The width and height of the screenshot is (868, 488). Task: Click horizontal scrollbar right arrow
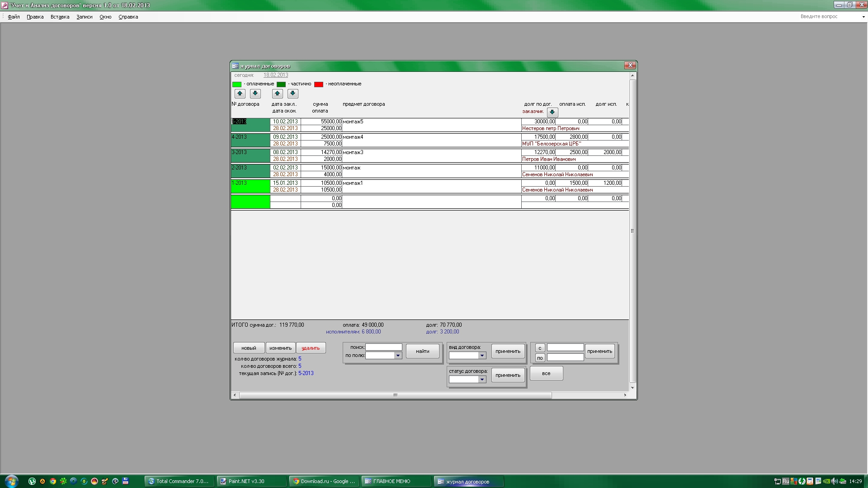(625, 395)
